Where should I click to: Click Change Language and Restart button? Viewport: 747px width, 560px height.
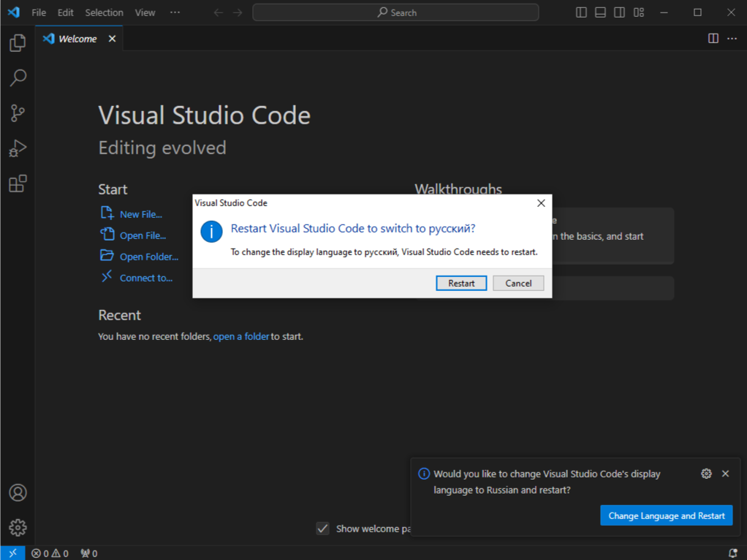(667, 515)
